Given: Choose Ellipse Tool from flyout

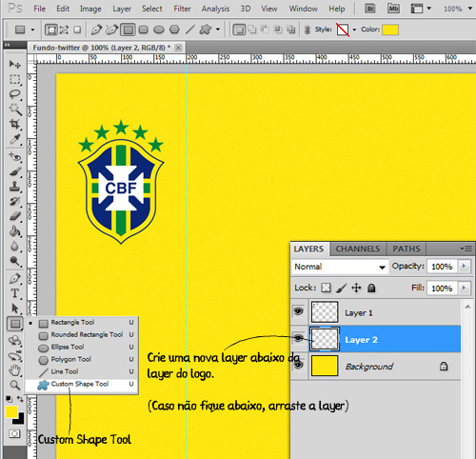Looking at the screenshot, I should (82, 347).
